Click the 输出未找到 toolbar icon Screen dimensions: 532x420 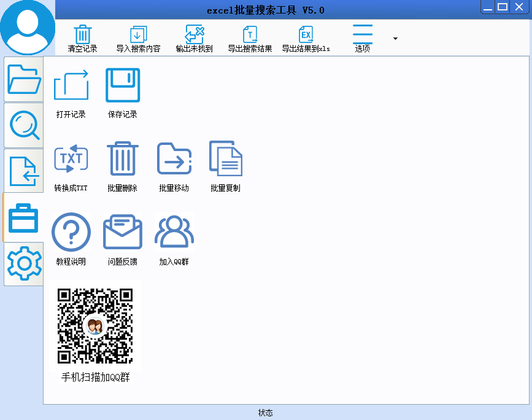tap(195, 34)
